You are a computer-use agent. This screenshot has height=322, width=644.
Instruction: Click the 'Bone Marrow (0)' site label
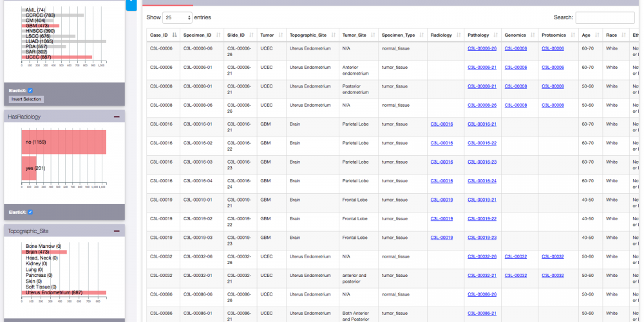pos(43,246)
